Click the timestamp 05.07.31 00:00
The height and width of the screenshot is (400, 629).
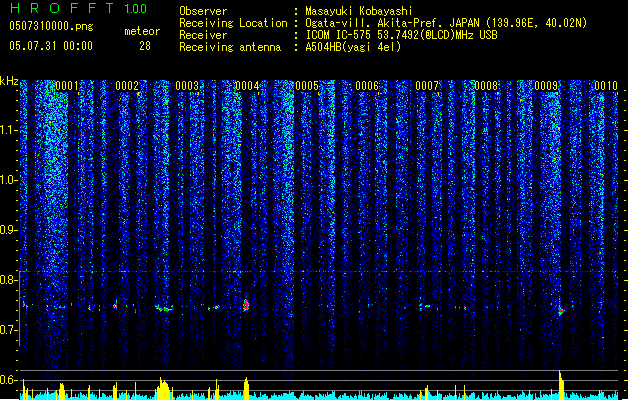(51, 46)
